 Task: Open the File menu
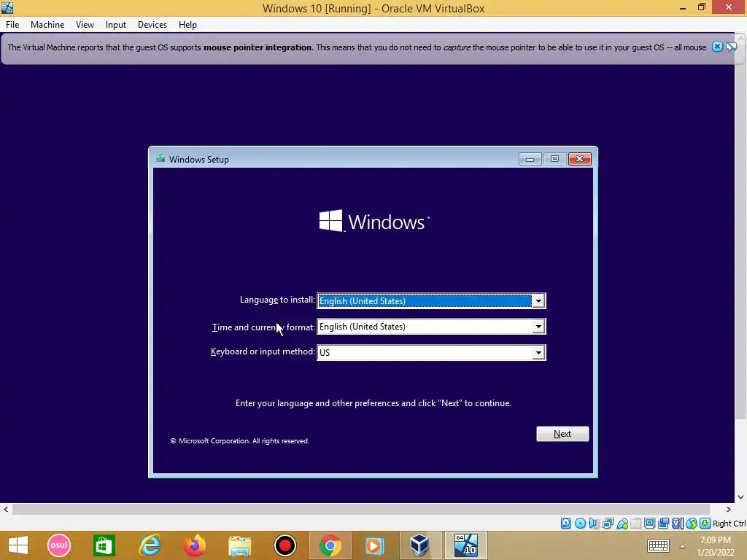(x=12, y=25)
